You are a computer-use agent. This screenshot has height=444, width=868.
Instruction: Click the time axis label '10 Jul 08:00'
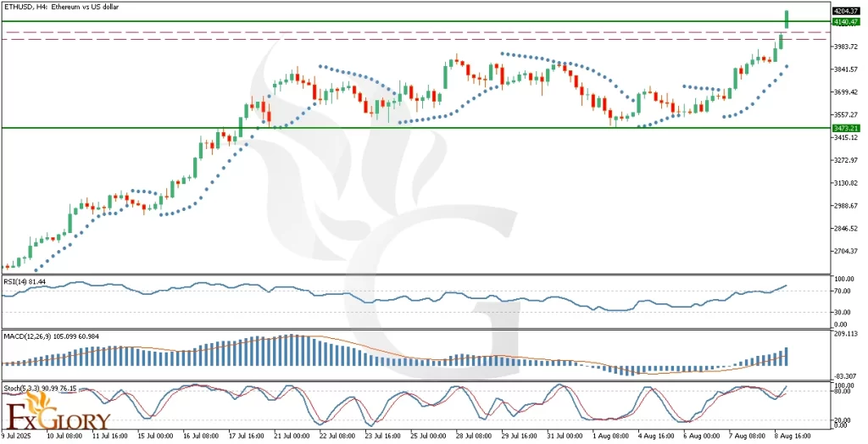tap(64, 436)
